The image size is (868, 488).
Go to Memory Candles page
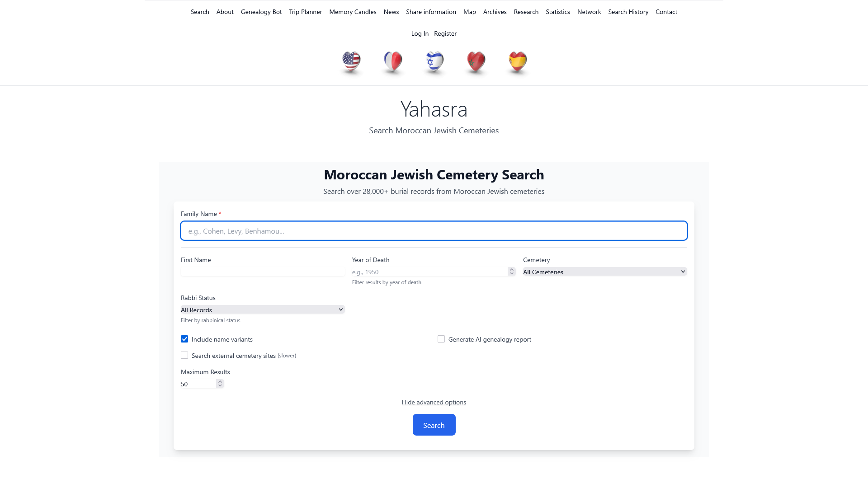(x=353, y=12)
